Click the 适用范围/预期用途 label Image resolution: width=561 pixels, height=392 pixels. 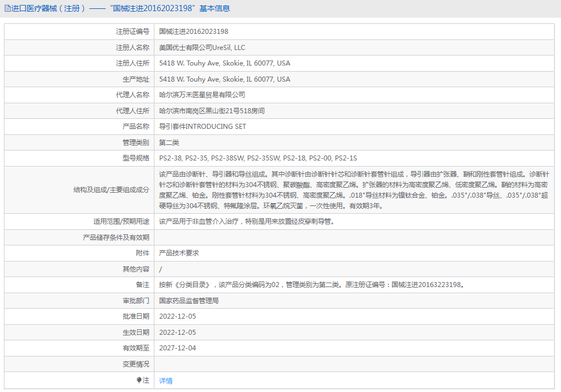[121, 222]
